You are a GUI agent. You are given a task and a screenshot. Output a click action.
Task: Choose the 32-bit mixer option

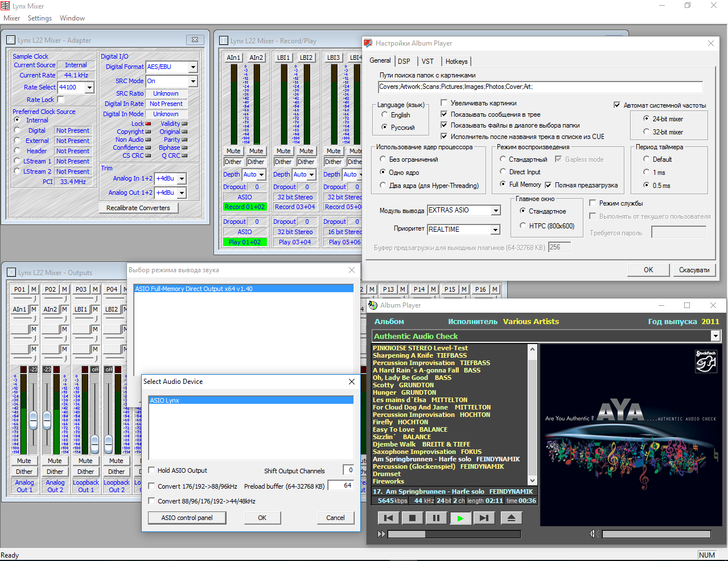(x=646, y=132)
